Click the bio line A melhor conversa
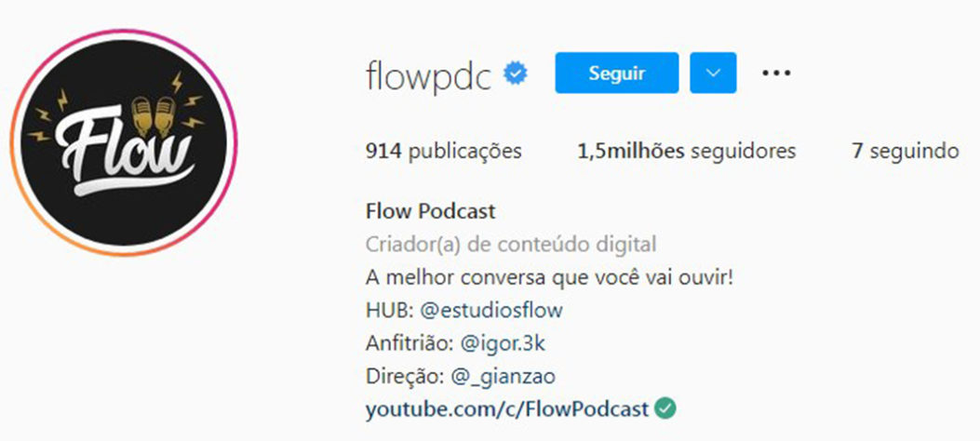Screen dimensions: 980x441 (x=549, y=277)
